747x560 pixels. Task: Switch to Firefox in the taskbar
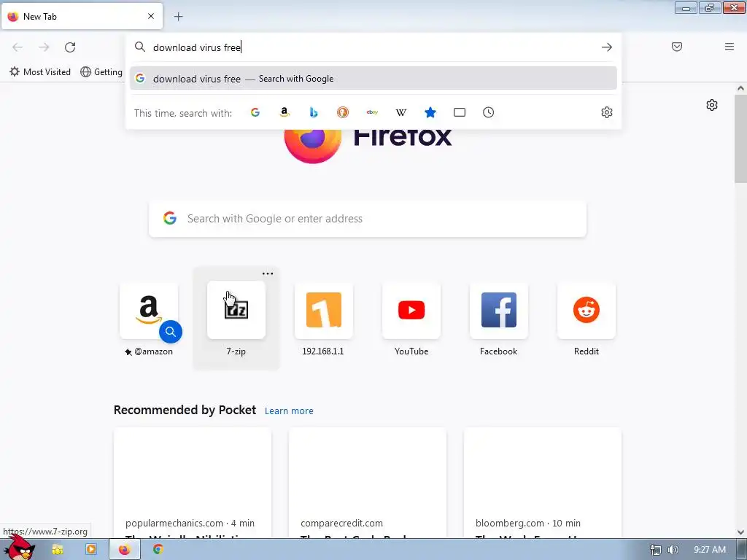(124, 550)
